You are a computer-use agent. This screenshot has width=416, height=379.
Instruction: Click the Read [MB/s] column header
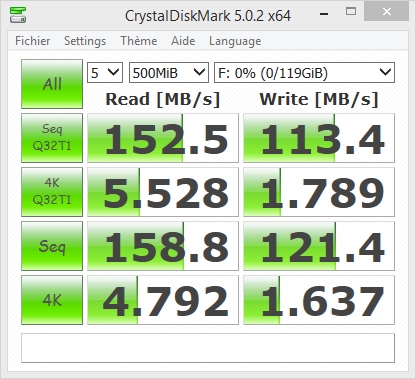(163, 99)
